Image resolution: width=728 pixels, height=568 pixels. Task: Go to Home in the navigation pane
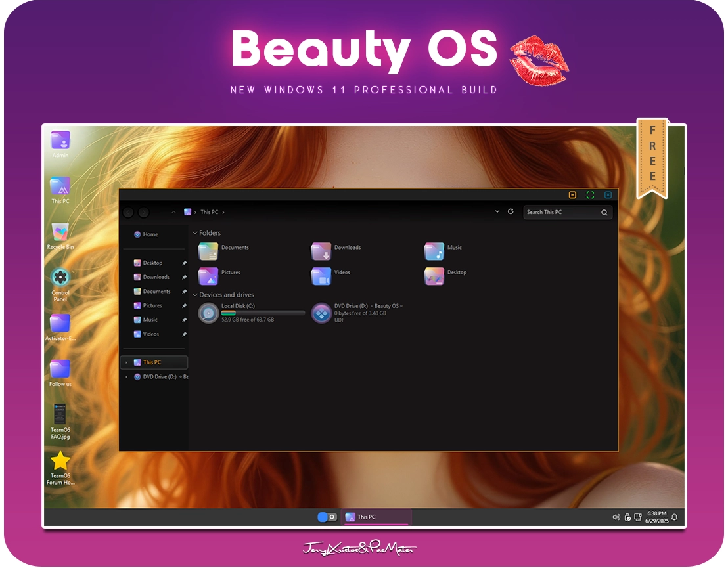pyautogui.click(x=147, y=234)
